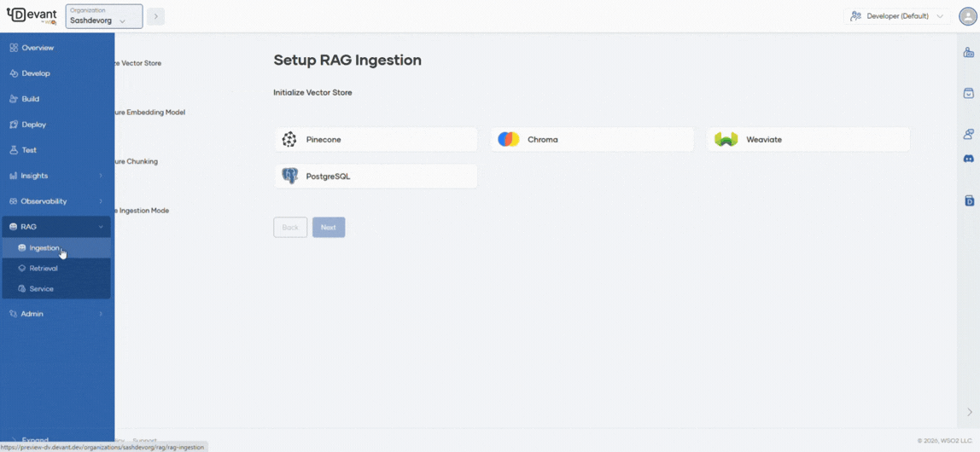This screenshot has width=980, height=452.
Task: Choose Chroma as the vector store
Action: click(592, 139)
